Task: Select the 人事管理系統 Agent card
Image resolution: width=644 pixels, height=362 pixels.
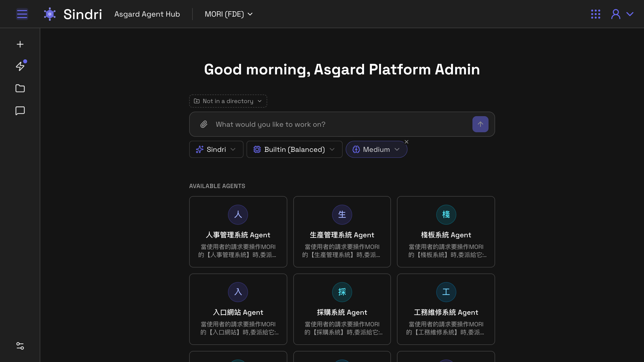Action: click(x=238, y=232)
